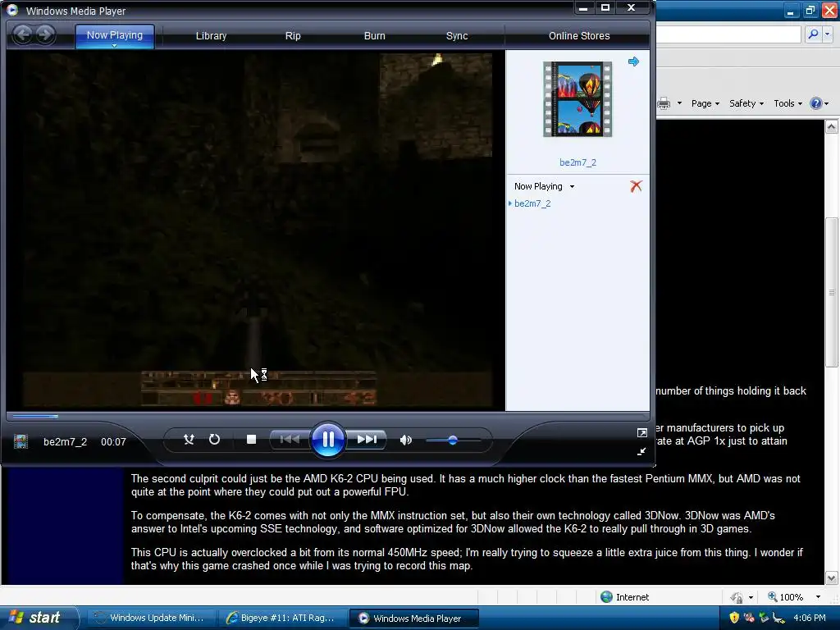Click the system tray clock 4:06 PM
This screenshot has width=840, height=630.
tap(810, 618)
